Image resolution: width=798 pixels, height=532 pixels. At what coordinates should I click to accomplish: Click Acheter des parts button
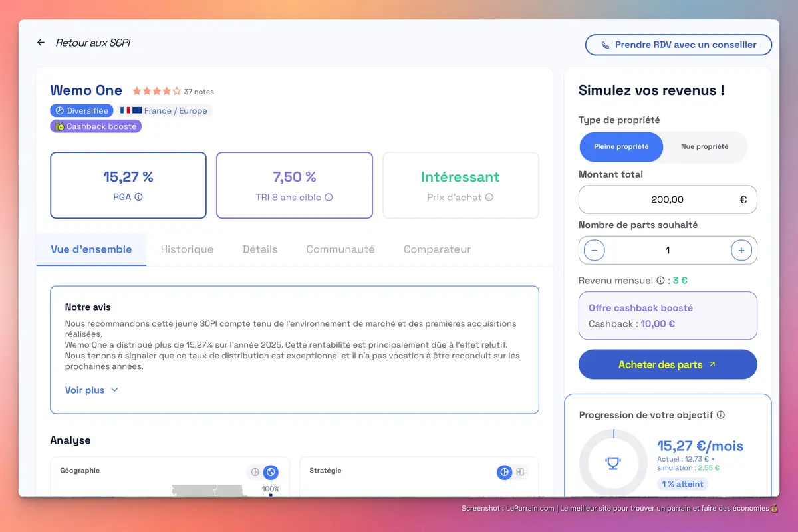point(668,364)
